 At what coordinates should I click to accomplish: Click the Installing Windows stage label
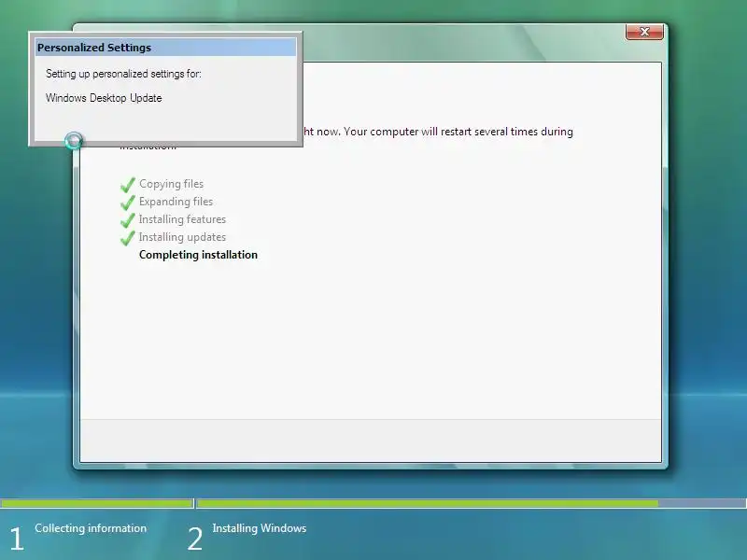coord(260,528)
